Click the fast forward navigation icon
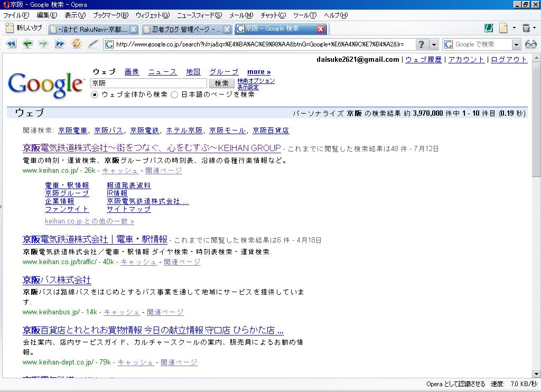Viewport: 541px width, 392px height. tap(60, 44)
